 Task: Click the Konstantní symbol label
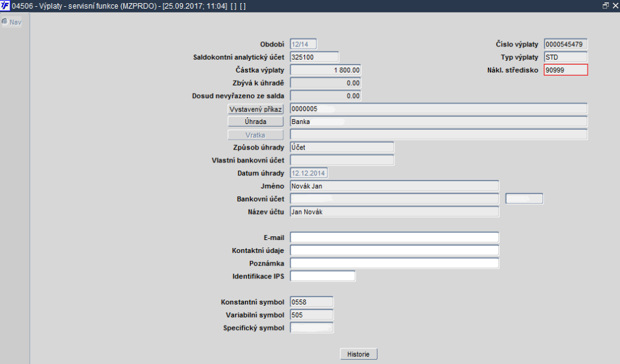[x=253, y=302]
